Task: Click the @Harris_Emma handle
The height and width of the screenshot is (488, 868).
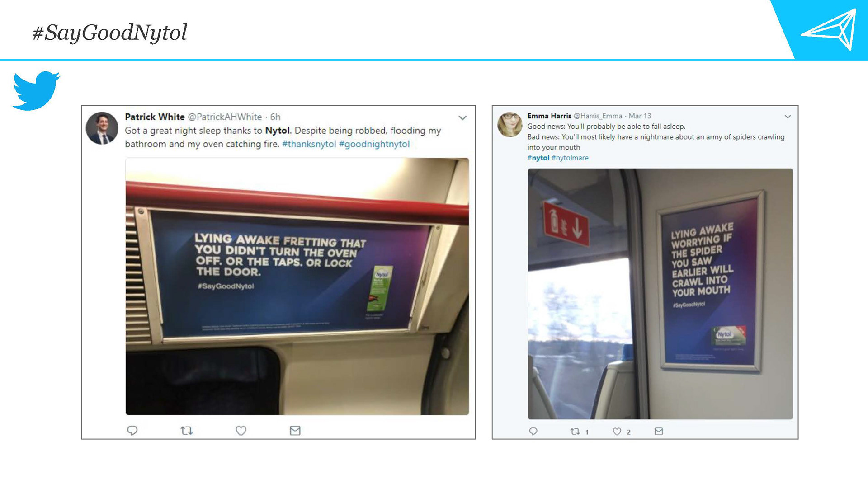Action: tap(598, 116)
